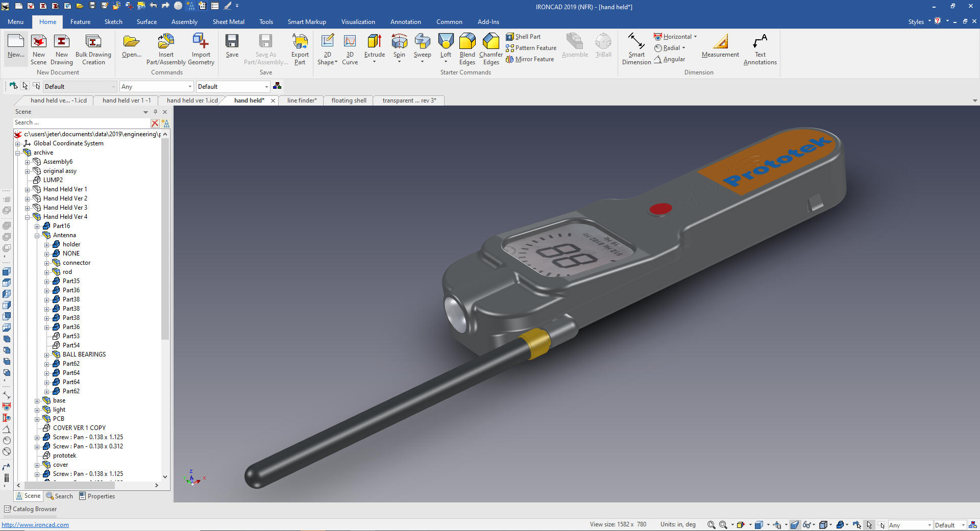Screen dimensions: 980x531
Task: Click the configuration tree icon beside Default dropdown
Action: (x=277, y=86)
